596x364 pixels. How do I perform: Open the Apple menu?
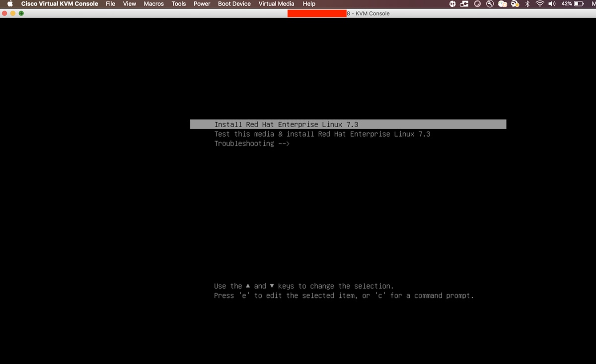click(9, 3)
